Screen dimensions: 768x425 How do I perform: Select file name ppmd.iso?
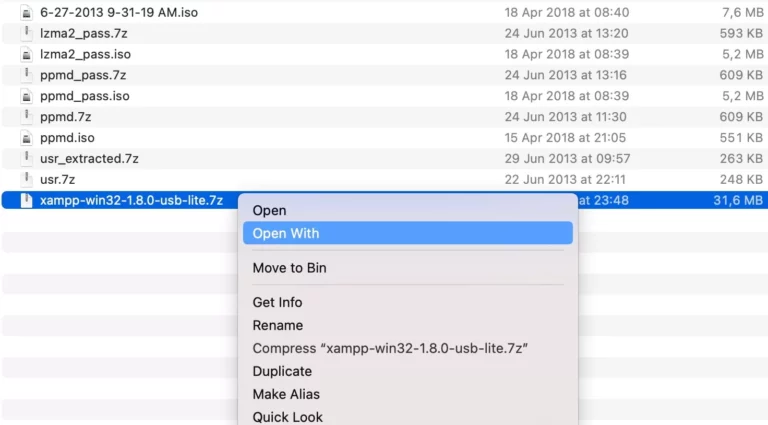click(x=67, y=138)
